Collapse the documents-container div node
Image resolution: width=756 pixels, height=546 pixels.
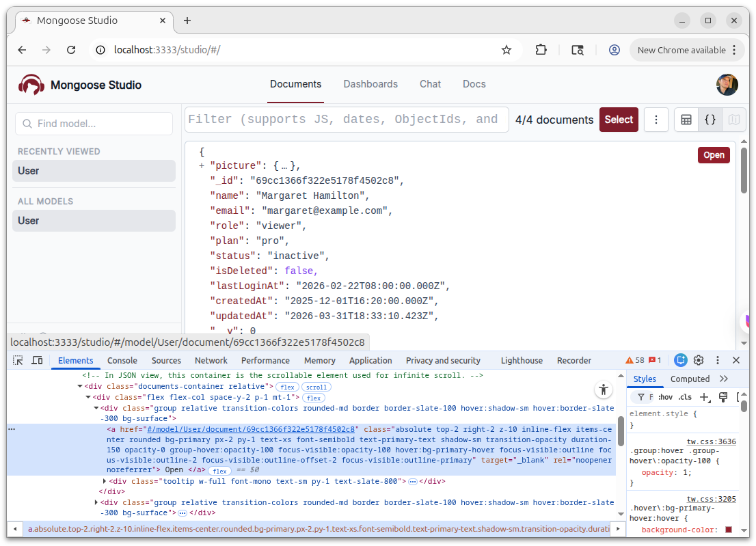click(x=80, y=386)
